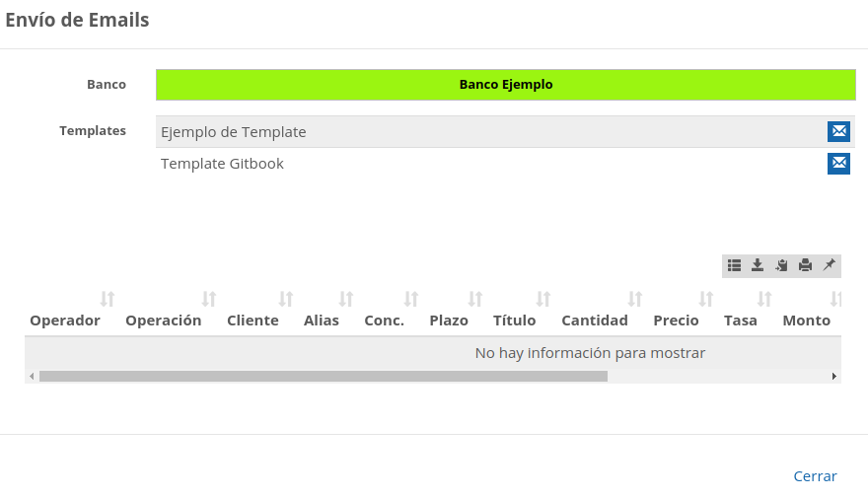Click the copy to clipboard icon
The image size is (868, 499).
[781, 265]
